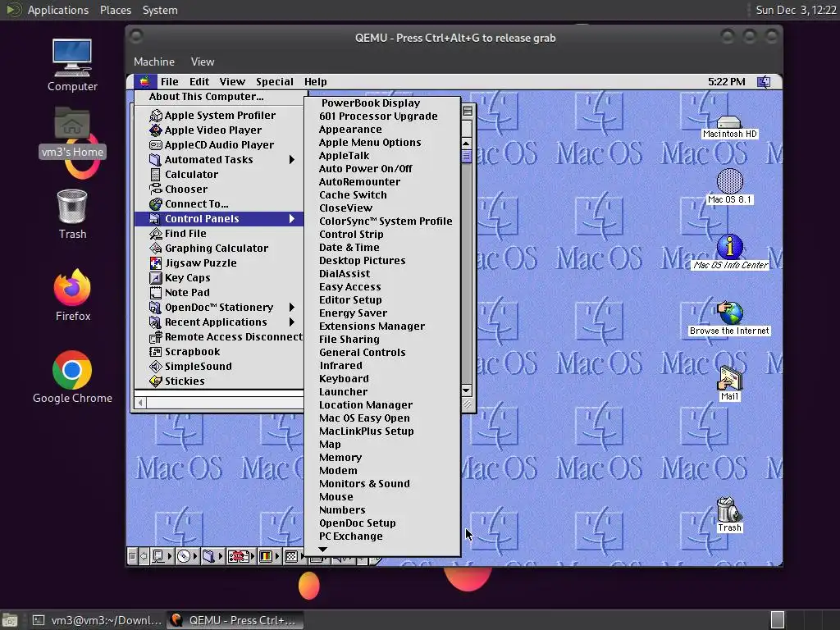Click color depth monitor in Control Strip
The width and height of the screenshot is (840, 630).
(269, 557)
